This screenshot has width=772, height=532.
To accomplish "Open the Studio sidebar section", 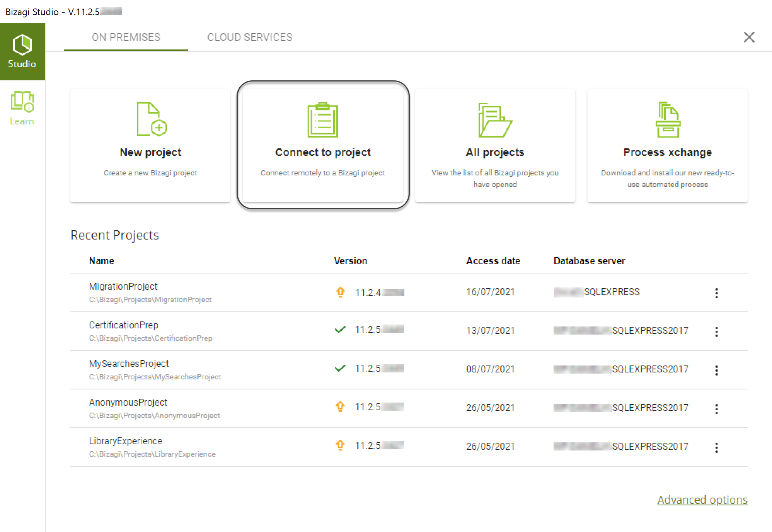I will pyautogui.click(x=22, y=52).
